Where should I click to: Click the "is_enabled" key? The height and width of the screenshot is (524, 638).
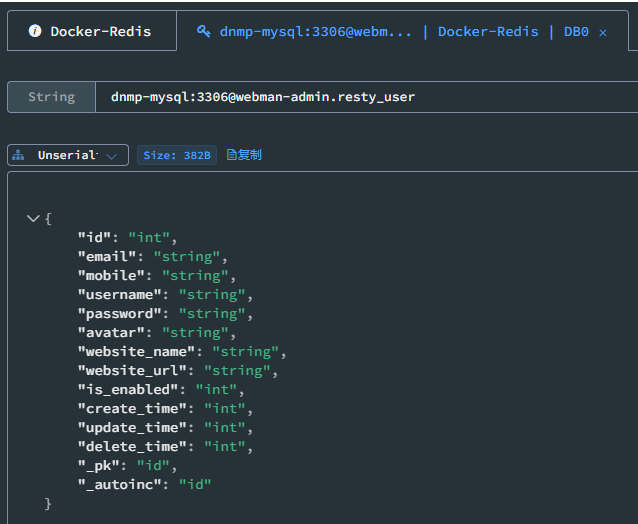128,390
